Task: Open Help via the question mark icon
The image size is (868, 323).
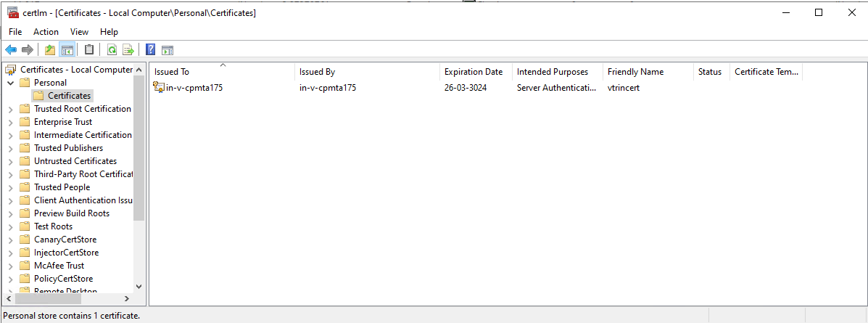Action: [x=151, y=50]
